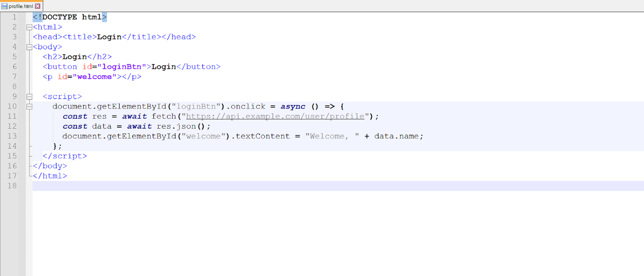Click the "Welcome, " string literal
This screenshot has height=276, width=644.
(333, 136)
